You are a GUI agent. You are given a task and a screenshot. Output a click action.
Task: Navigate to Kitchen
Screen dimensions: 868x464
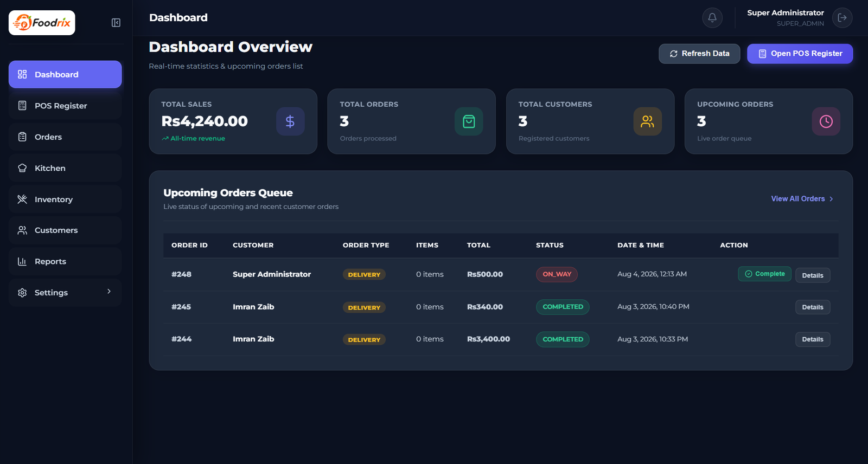(65, 168)
